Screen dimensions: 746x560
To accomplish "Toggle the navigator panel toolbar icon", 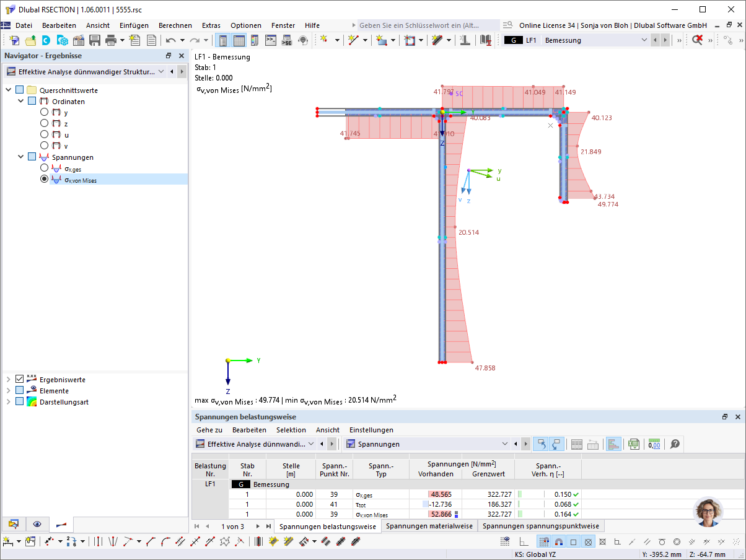I will tap(222, 40).
